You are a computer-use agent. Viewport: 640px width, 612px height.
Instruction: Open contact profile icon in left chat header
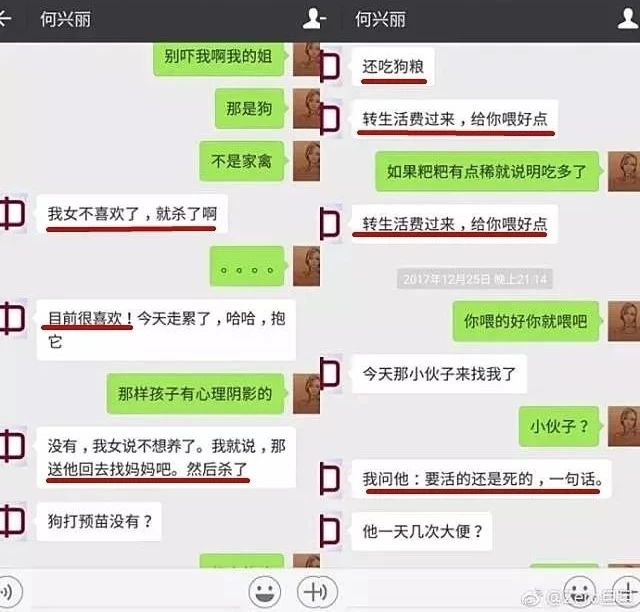coord(314,19)
